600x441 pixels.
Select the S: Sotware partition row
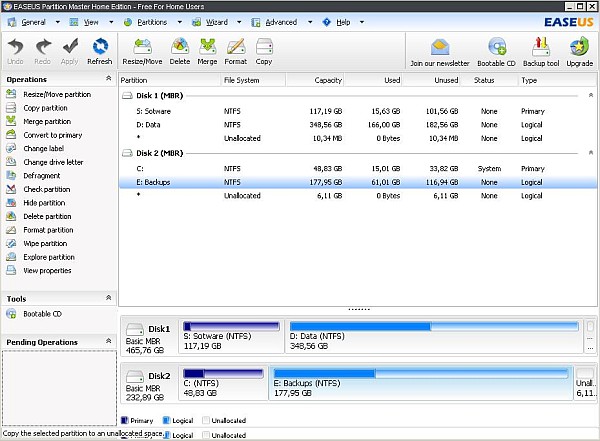[358, 111]
